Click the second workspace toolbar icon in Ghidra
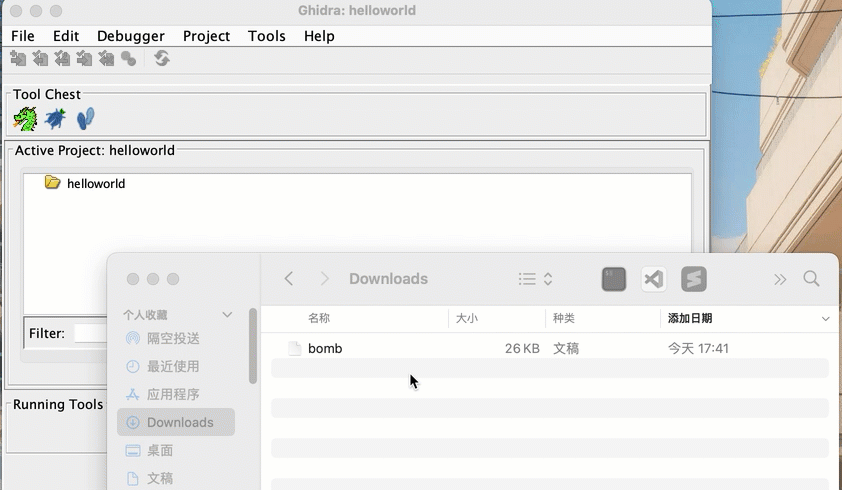Image resolution: width=842 pixels, height=490 pixels. point(40,58)
